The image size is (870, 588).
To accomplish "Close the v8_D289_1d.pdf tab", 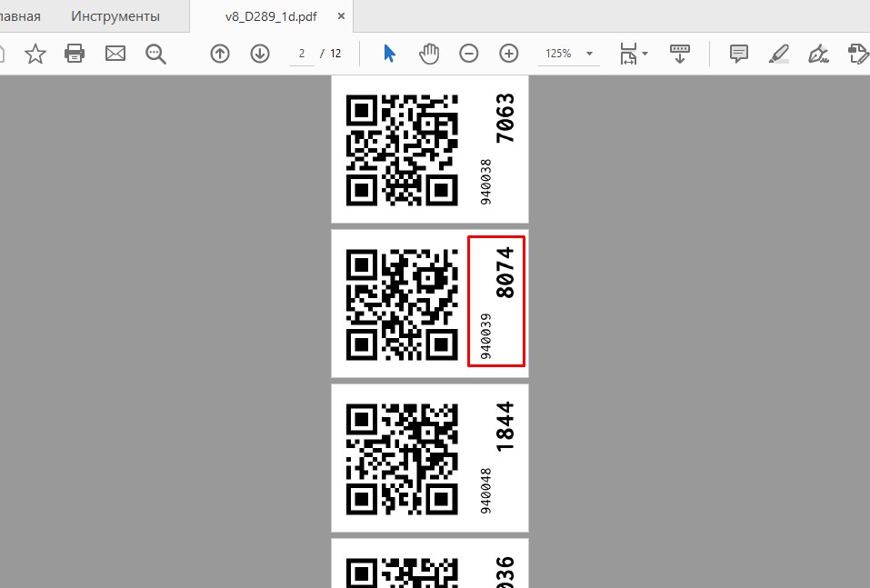I will coord(341,16).
